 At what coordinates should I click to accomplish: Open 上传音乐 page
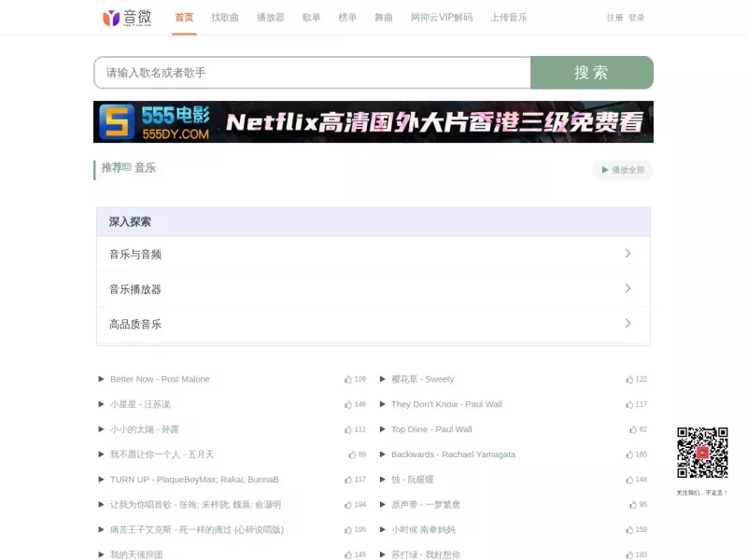point(508,18)
